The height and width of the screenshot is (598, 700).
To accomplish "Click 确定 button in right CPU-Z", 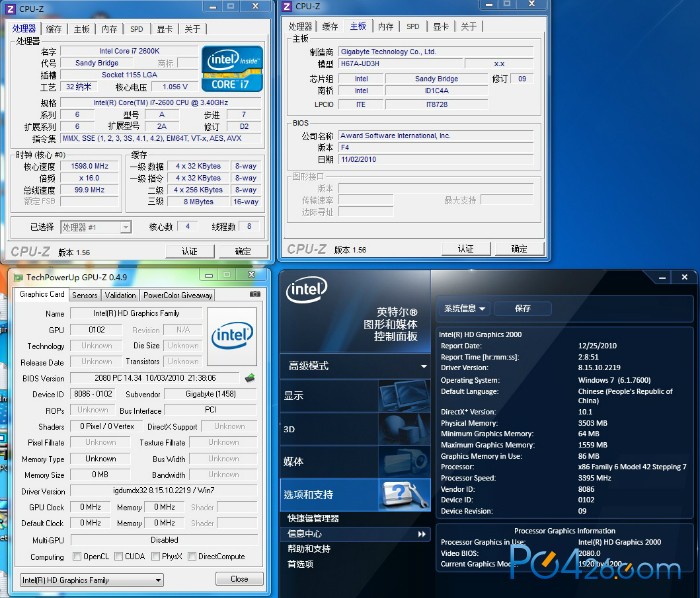I will tap(519, 249).
